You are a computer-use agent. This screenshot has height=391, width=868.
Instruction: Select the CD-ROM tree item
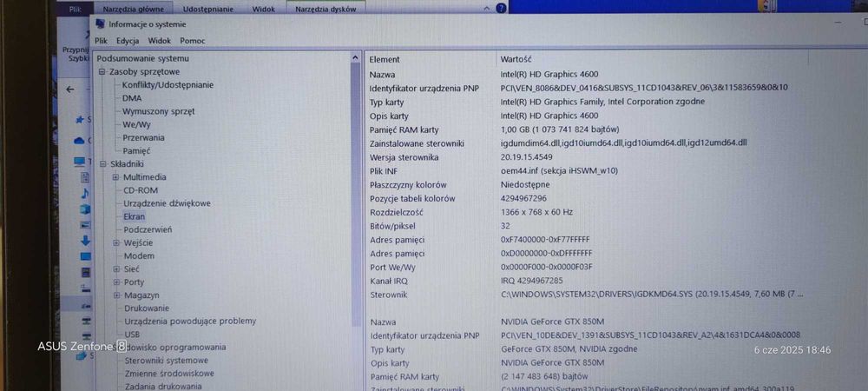141,190
